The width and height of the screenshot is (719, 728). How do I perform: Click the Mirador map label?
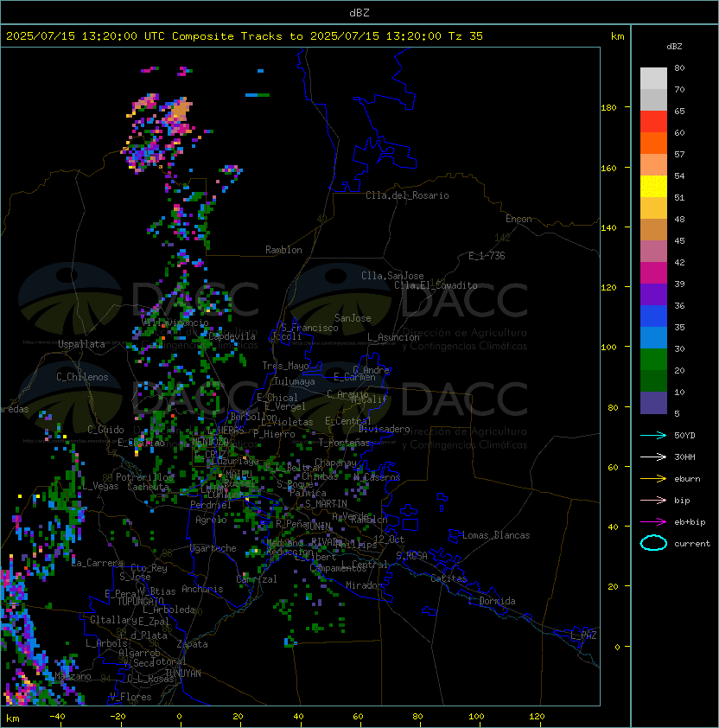point(365,585)
